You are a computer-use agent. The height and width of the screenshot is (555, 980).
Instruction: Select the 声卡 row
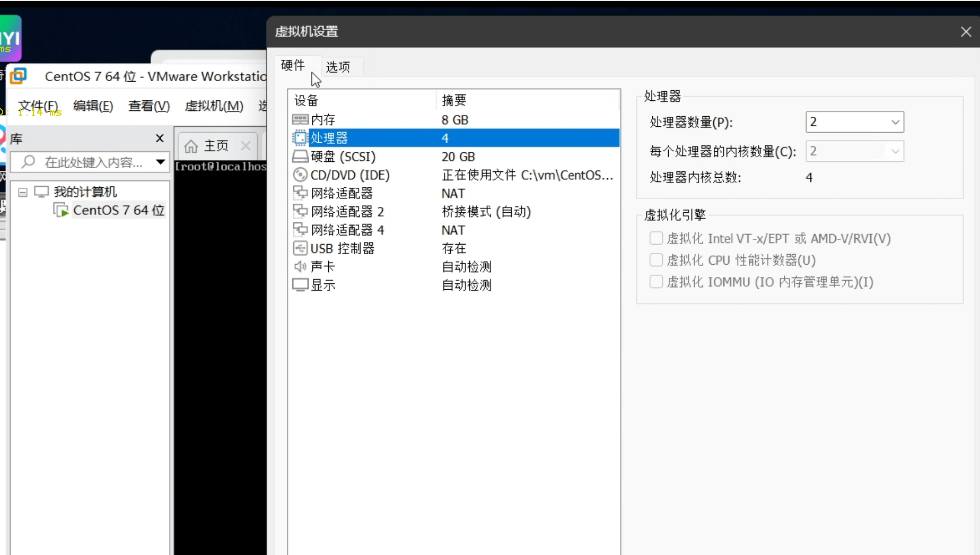[454, 266]
